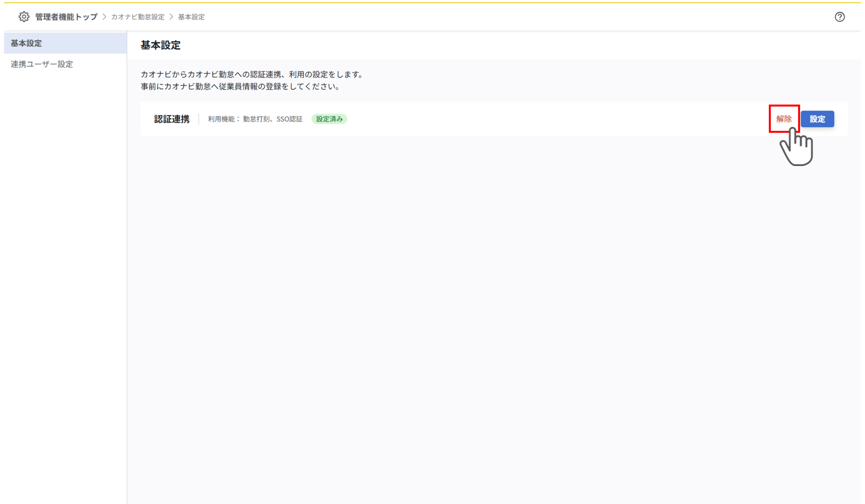Click the green 設定済み status badge
Image resolution: width=865 pixels, height=504 pixels.
(329, 119)
